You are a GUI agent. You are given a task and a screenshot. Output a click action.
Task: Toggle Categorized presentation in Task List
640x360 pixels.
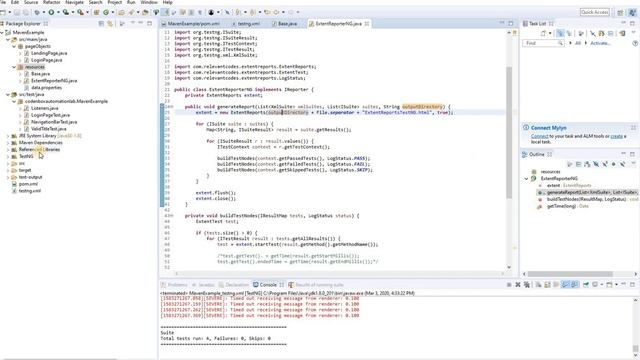click(x=560, y=33)
